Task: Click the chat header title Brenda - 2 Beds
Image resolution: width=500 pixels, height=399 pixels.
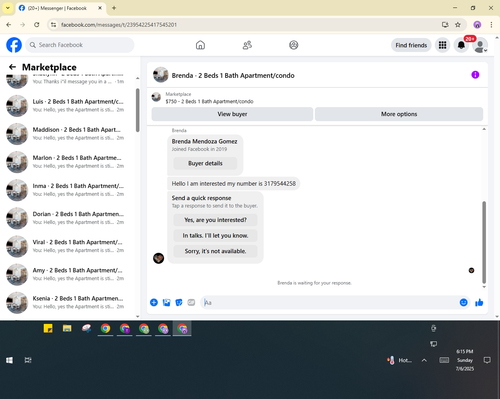Action: pos(233,76)
